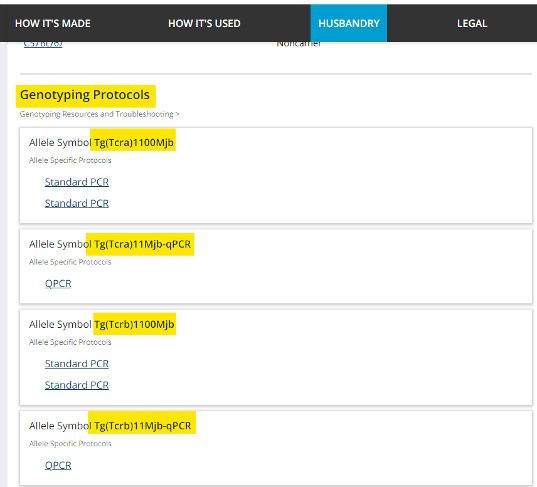This screenshot has height=487, width=537.
Task: Open Genotyping Resources and Troubleshooting link
Action: [97, 114]
